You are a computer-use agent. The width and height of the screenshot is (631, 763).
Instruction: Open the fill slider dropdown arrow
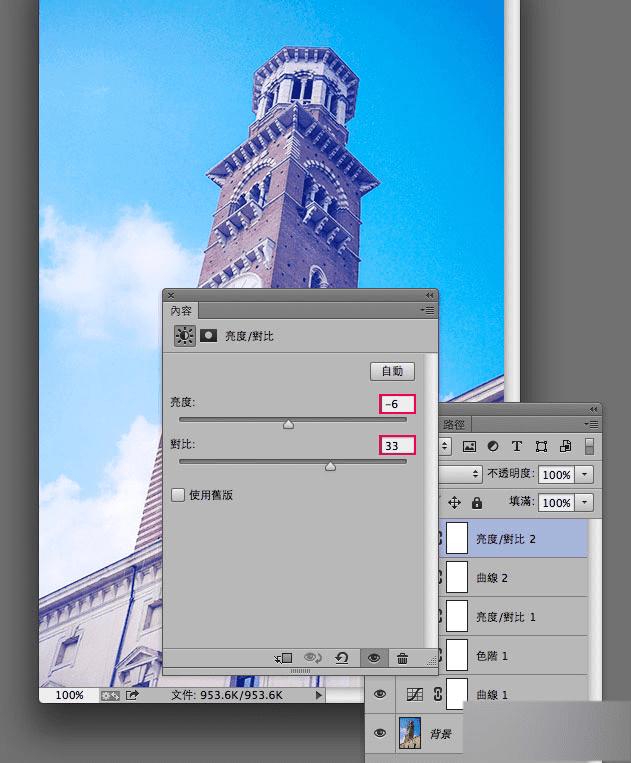pos(584,502)
